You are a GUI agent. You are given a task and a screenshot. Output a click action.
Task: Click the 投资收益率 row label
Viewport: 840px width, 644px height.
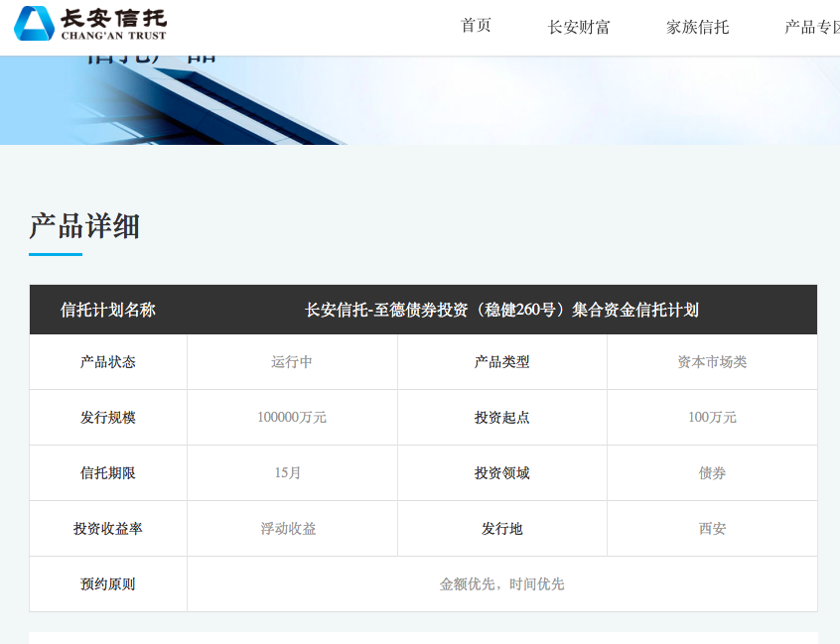(107, 528)
